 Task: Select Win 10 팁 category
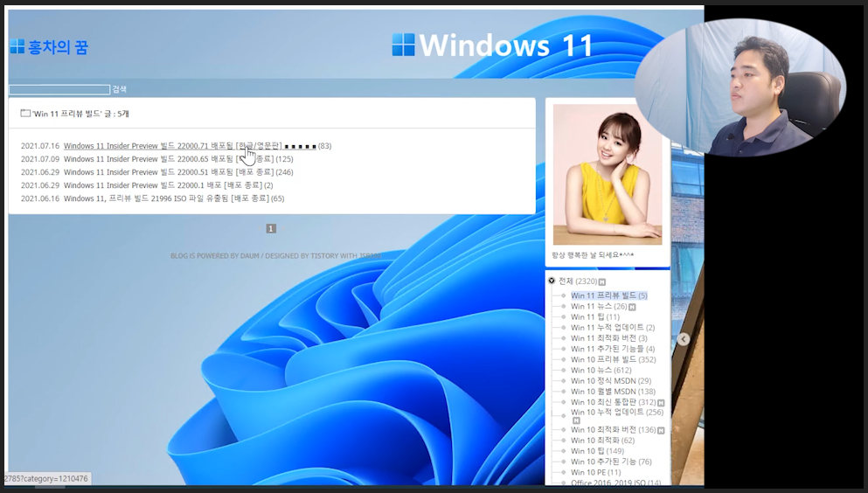pos(597,451)
